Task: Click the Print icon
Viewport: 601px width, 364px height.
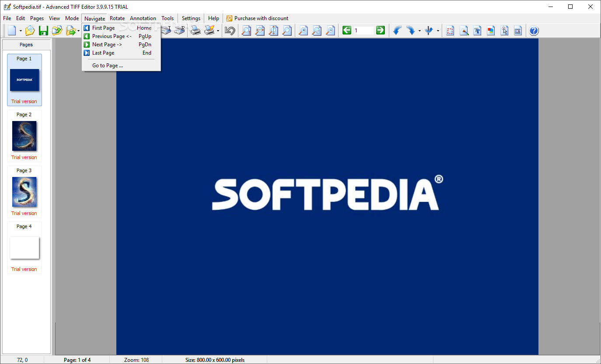Action: point(196,31)
